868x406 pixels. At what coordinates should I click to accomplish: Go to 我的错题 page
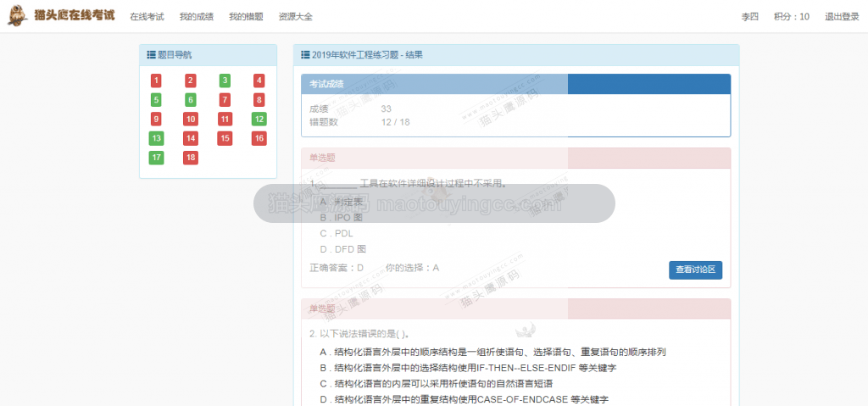pyautogui.click(x=246, y=17)
